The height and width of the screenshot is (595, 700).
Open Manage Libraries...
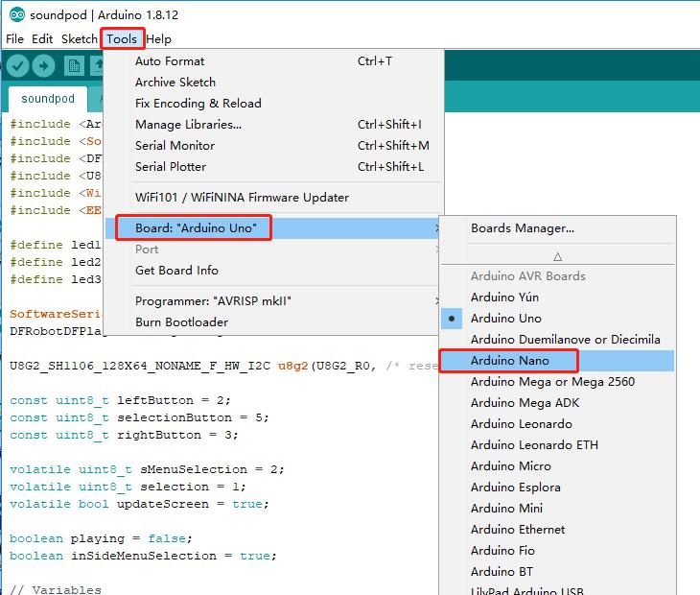188,125
